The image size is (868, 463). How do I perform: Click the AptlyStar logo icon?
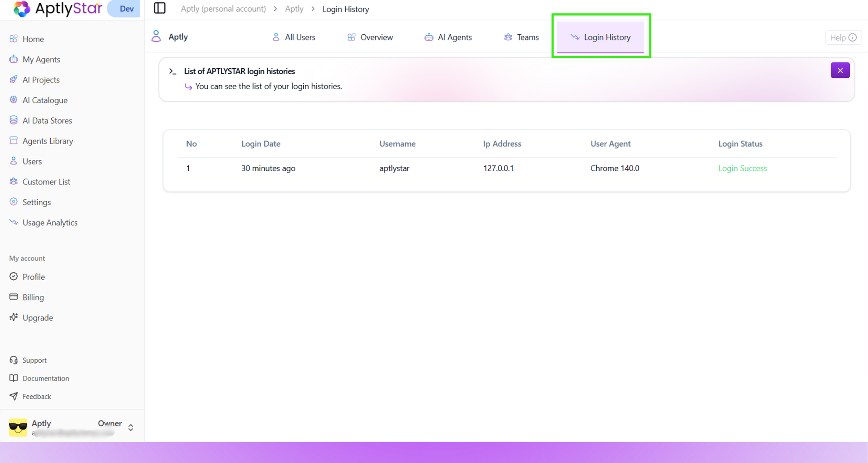[22, 8]
